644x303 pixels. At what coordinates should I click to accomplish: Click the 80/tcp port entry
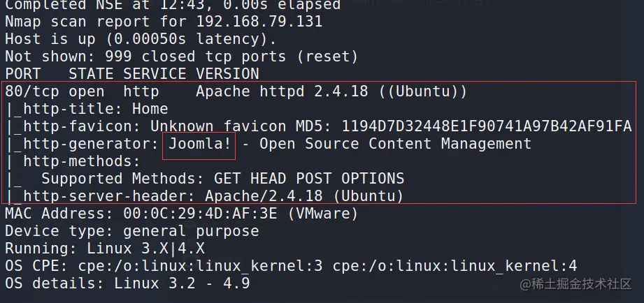tap(32, 91)
